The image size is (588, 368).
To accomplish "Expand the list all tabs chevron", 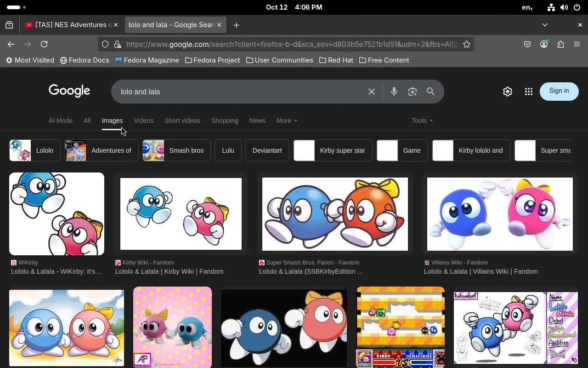I will coord(545,25).
